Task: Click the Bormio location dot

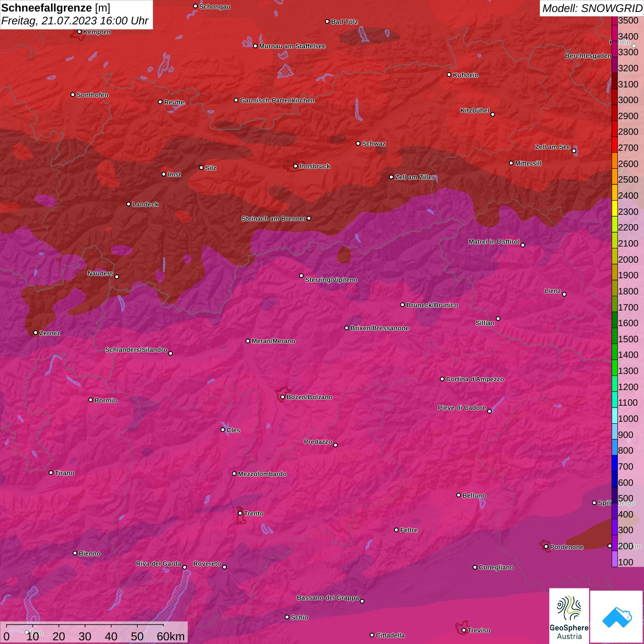Action: [x=91, y=400]
